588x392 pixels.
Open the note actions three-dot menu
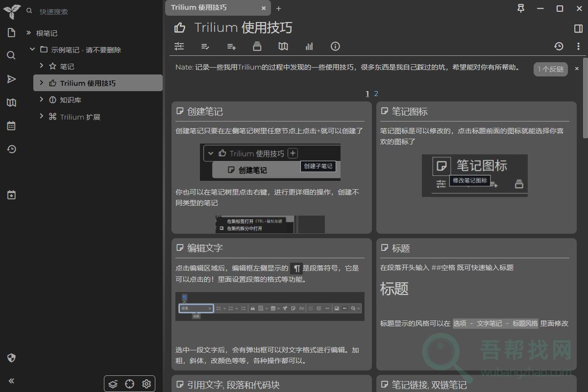tap(579, 46)
